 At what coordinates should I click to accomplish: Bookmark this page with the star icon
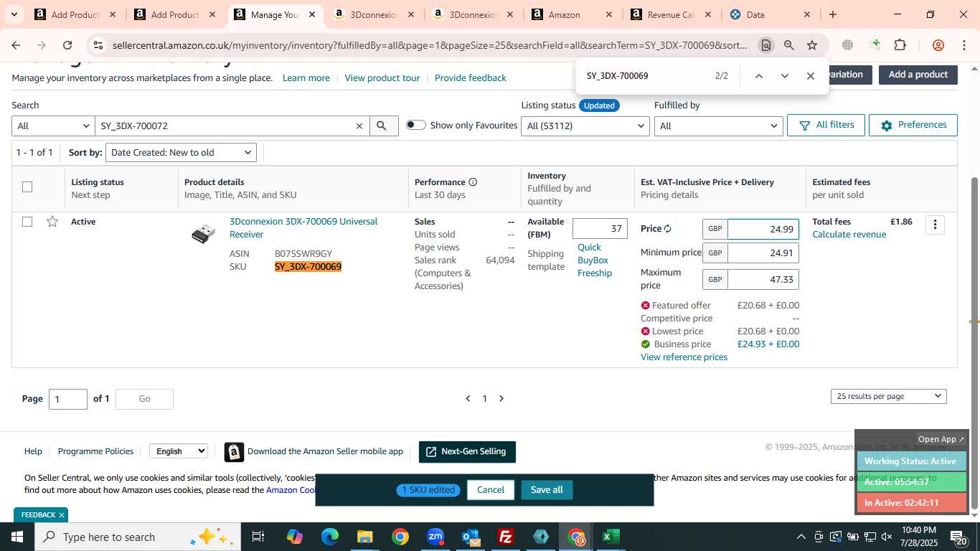click(x=812, y=45)
